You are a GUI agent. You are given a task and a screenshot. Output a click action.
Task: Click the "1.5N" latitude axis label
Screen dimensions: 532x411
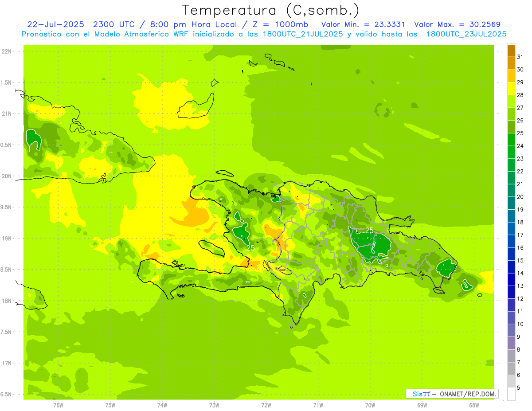pos(7,82)
